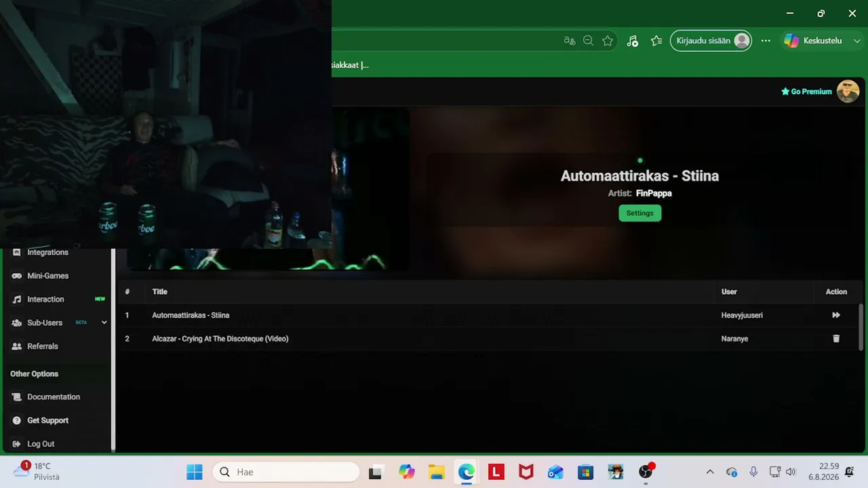Open Copilot from the taskbar
Viewport: 868px width, 488px height.
tap(406, 472)
